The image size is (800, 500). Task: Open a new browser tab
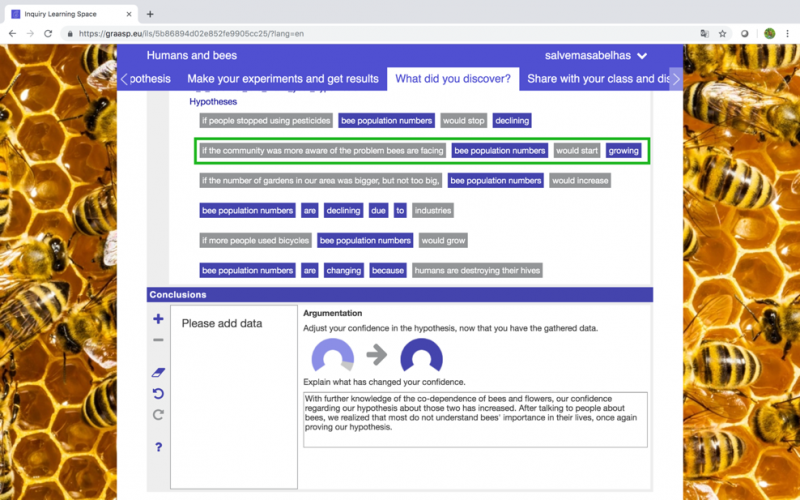pyautogui.click(x=150, y=14)
